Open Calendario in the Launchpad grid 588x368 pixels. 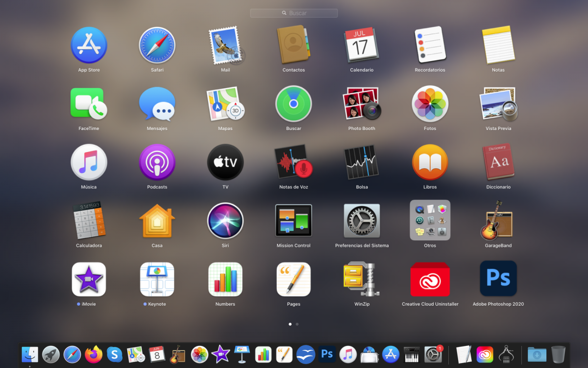point(362,45)
